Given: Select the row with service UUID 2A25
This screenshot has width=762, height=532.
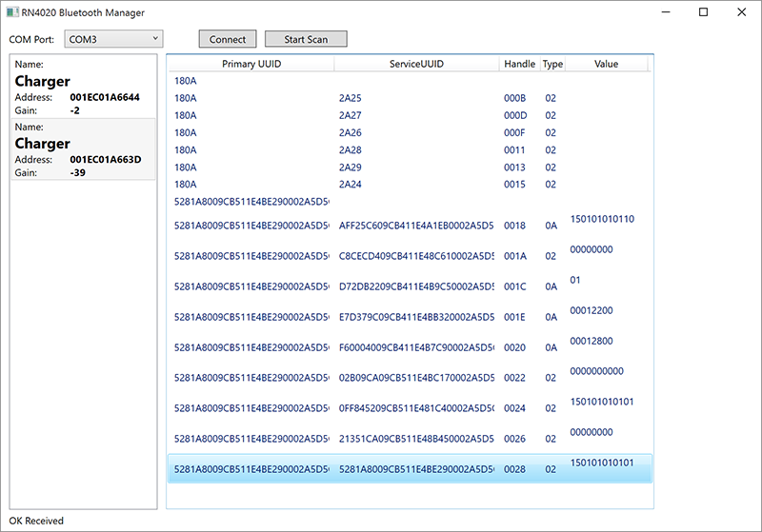Looking at the screenshot, I should click(410, 98).
